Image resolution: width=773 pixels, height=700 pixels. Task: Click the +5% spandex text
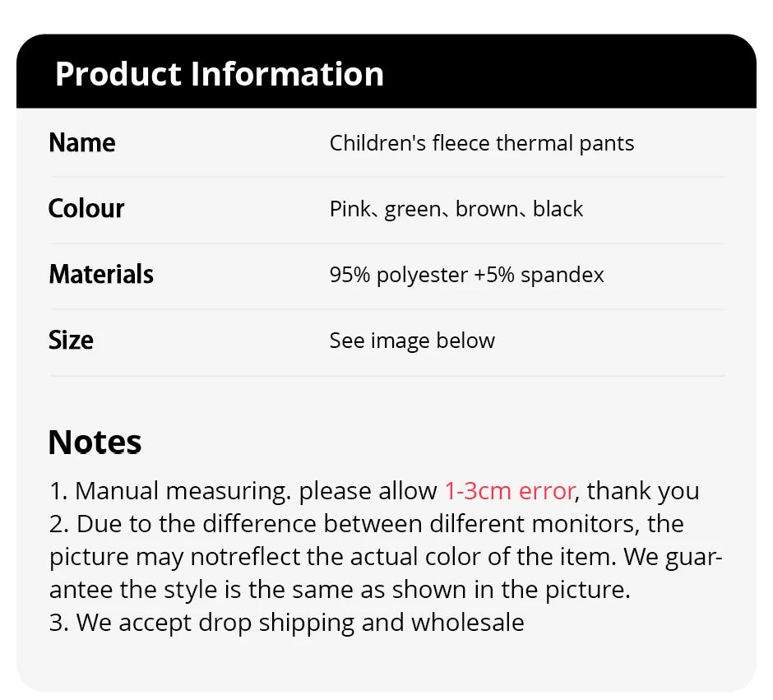[x=539, y=275]
